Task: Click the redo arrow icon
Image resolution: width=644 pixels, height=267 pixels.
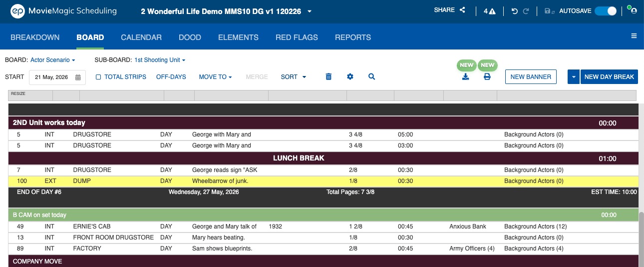Action: pyautogui.click(x=526, y=11)
